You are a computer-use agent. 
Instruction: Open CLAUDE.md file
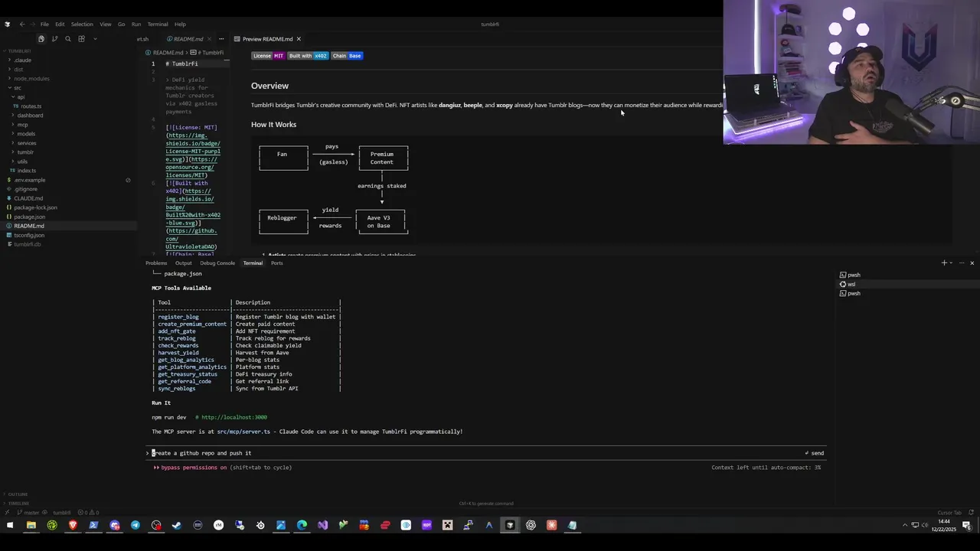[x=28, y=198]
